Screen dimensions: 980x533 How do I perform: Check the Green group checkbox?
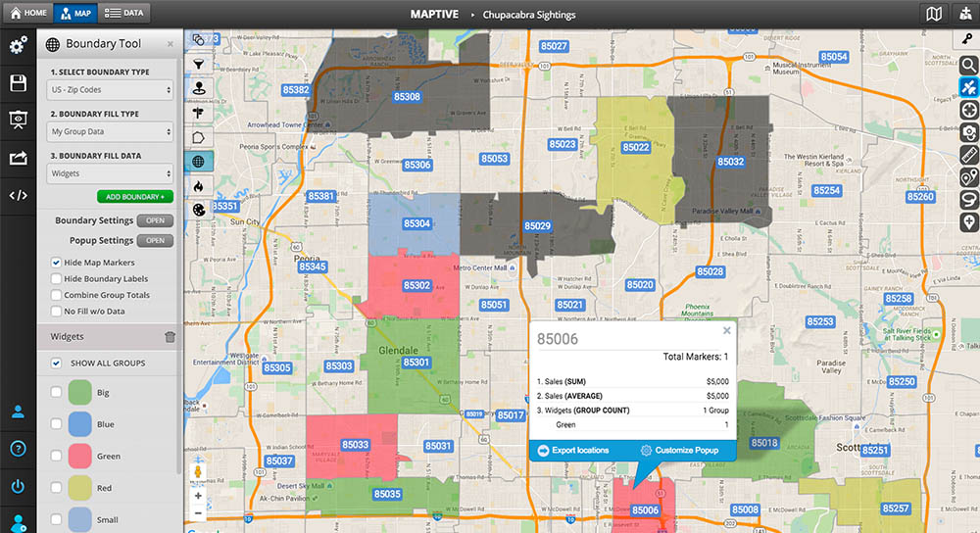pyautogui.click(x=56, y=457)
